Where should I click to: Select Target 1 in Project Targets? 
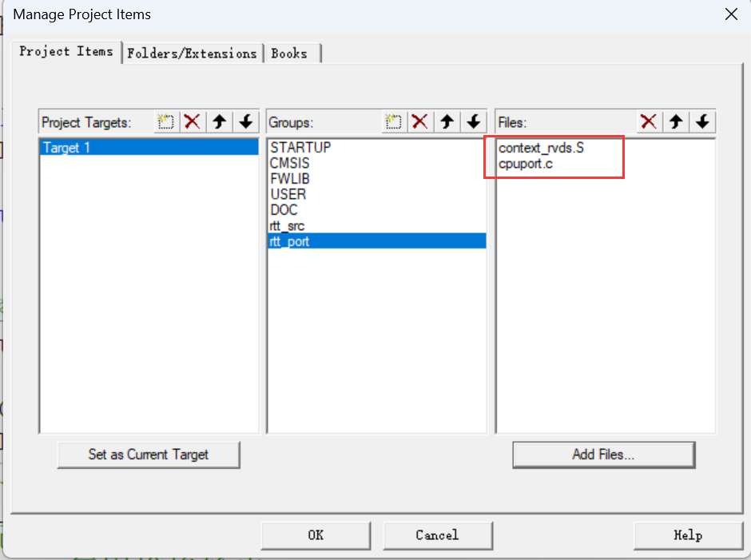[x=149, y=148]
